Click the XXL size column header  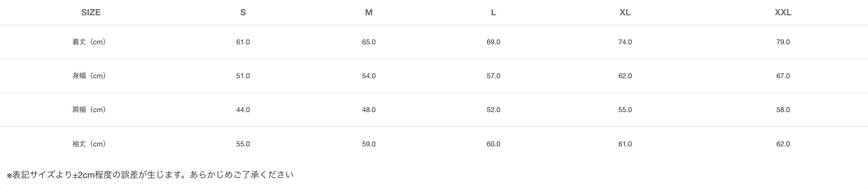pyautogui.click(x=783, y=12)
